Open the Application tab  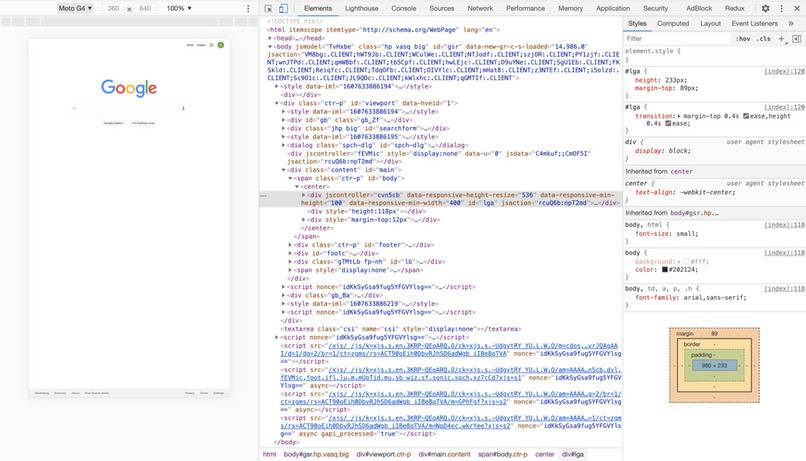[613, 9]
